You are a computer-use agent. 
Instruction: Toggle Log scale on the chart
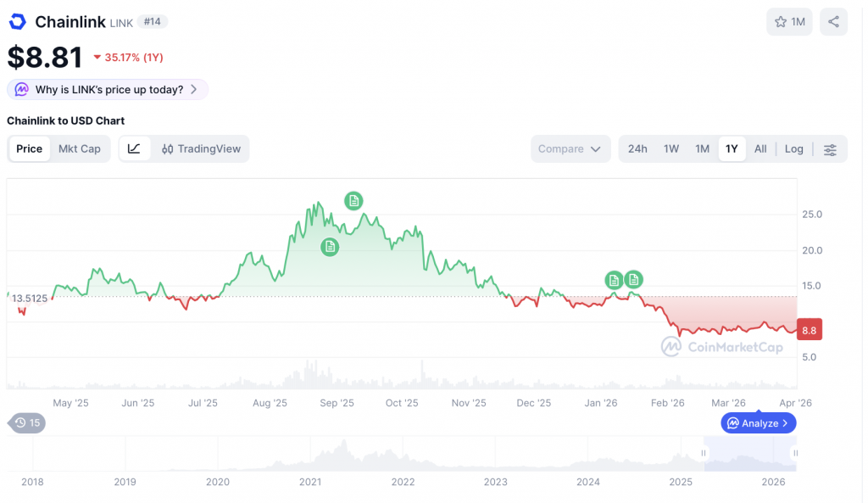793,148
